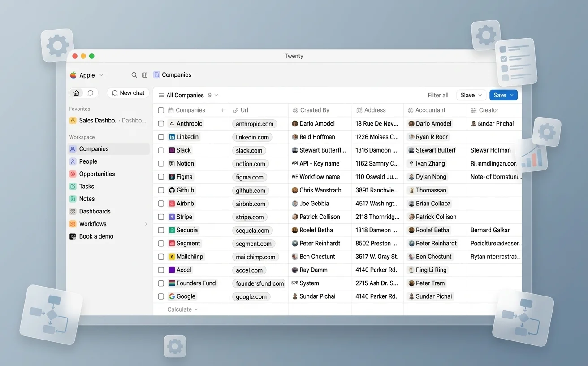Click the Sequoia company logo
This screenshot has width=588, height=366.
tap(172, 230)
